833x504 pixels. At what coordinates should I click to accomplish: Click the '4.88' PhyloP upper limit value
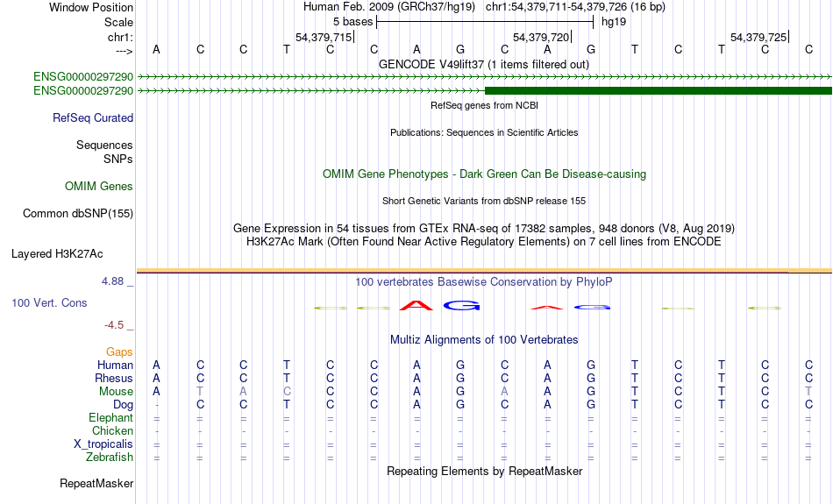pos(112,281)
